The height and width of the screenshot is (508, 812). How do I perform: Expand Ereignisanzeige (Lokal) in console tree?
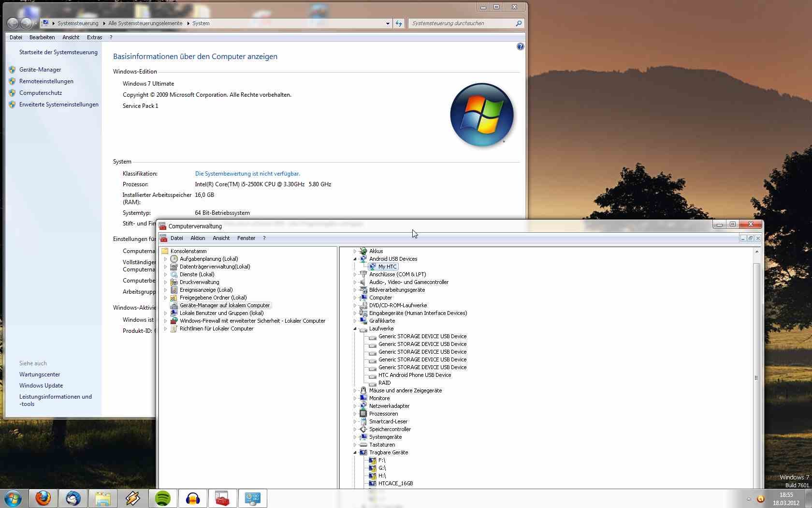pyautogui.click(x=165, y=290)
